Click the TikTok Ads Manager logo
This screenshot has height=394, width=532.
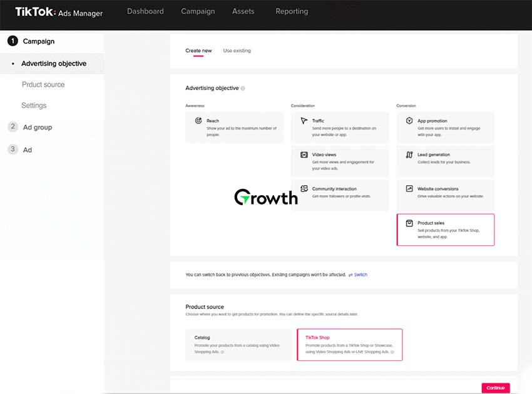pos(59,13)
